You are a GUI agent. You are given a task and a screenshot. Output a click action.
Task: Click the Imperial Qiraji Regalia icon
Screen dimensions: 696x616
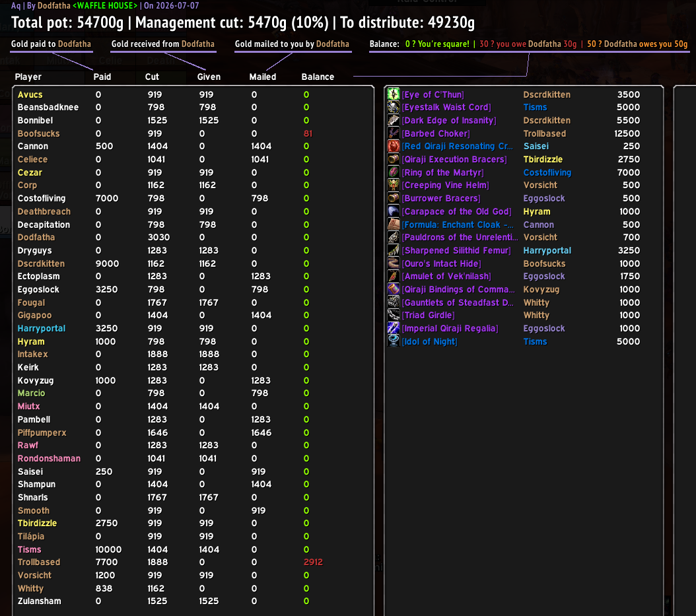coord(394,328)
